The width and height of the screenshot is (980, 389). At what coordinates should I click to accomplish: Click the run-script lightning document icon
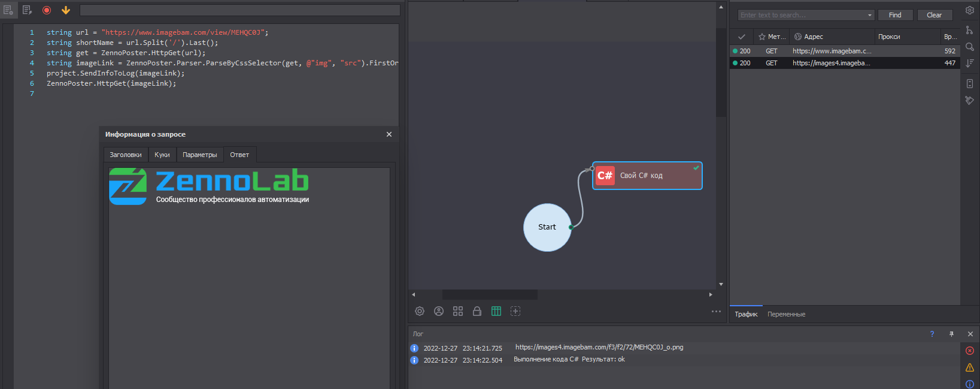coord(27,10)
